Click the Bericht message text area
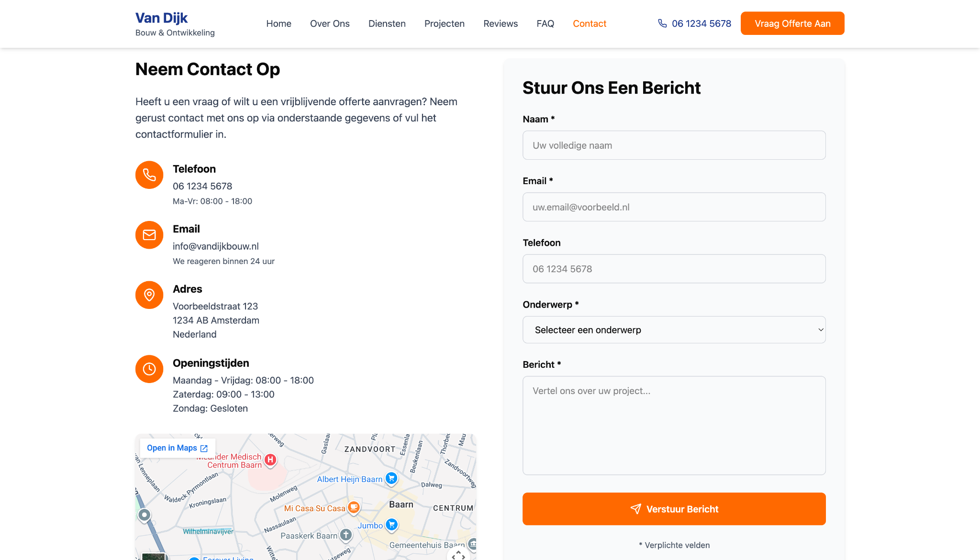 pos(674,425)
